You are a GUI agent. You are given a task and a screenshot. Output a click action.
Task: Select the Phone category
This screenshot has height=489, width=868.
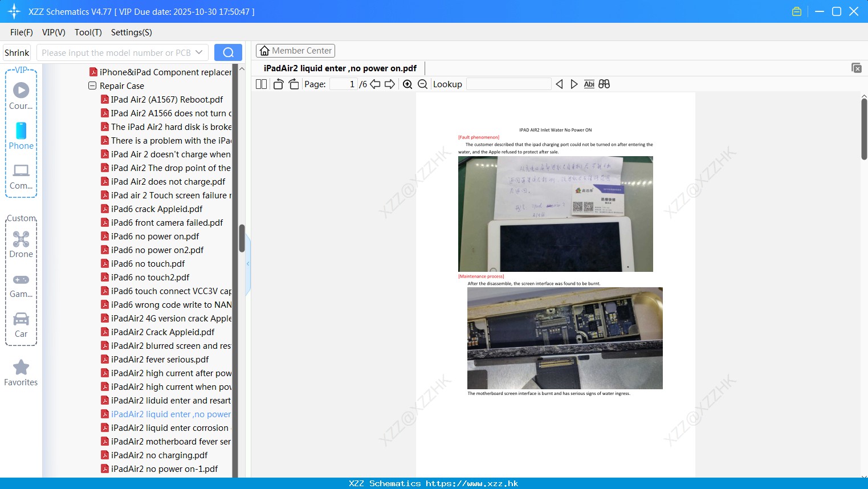point(21,136)
